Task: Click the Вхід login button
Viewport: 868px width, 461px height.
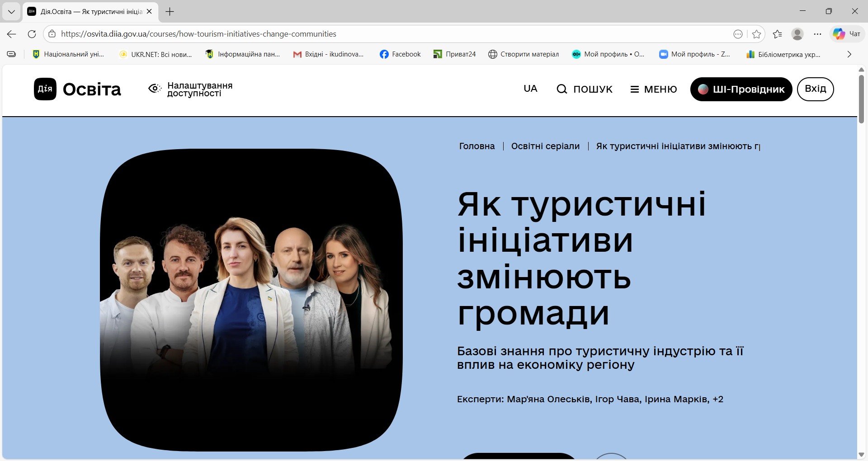Action: pos(816,89)
